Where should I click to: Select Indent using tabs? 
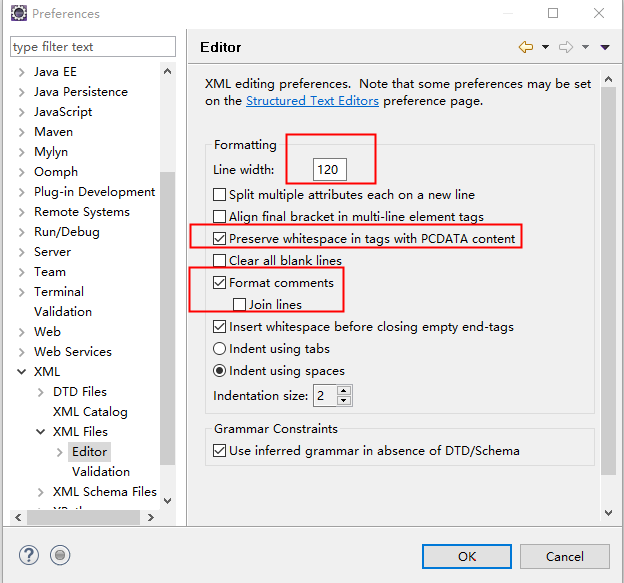pos(220,349)
